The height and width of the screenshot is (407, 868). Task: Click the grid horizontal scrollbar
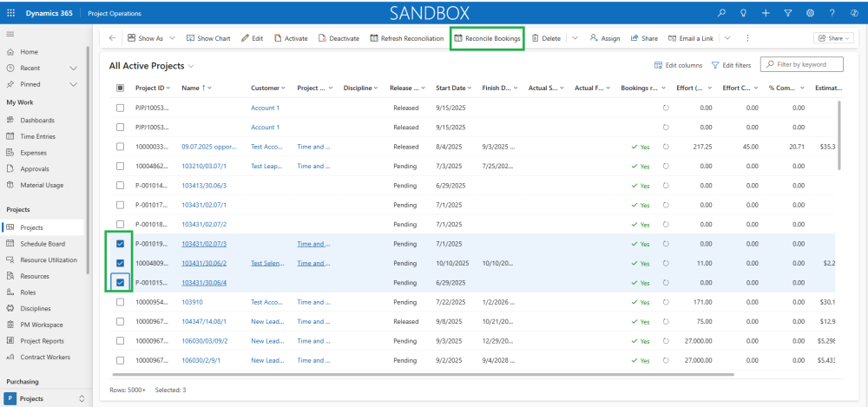[421, 375]
